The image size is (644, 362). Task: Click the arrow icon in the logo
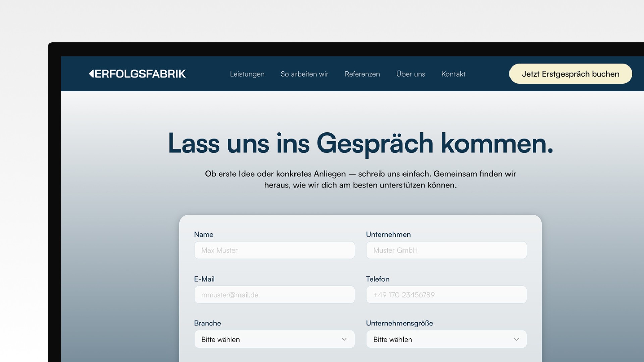pyautogui.click(x=91, y=74)
